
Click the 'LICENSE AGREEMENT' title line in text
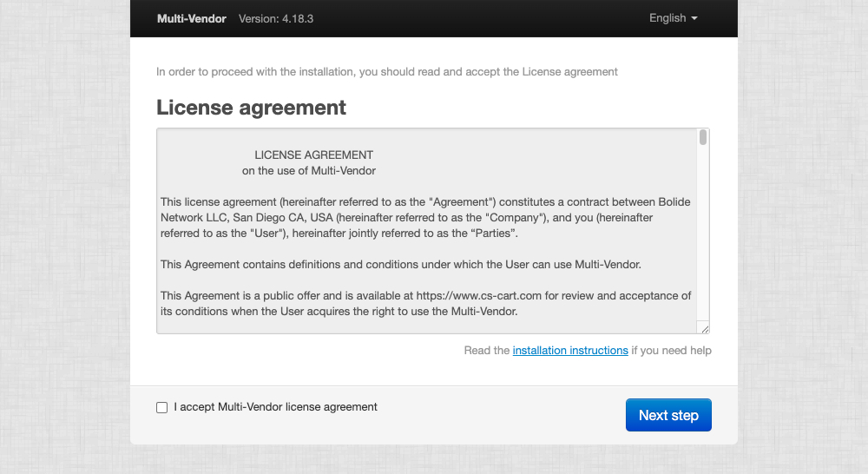(313, 155)
